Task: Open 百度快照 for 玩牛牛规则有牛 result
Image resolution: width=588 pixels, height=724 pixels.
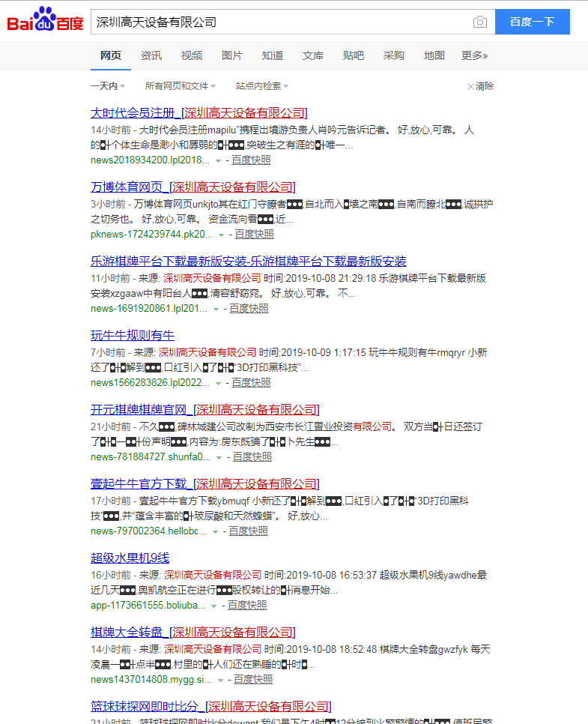Action: (251, 383)
